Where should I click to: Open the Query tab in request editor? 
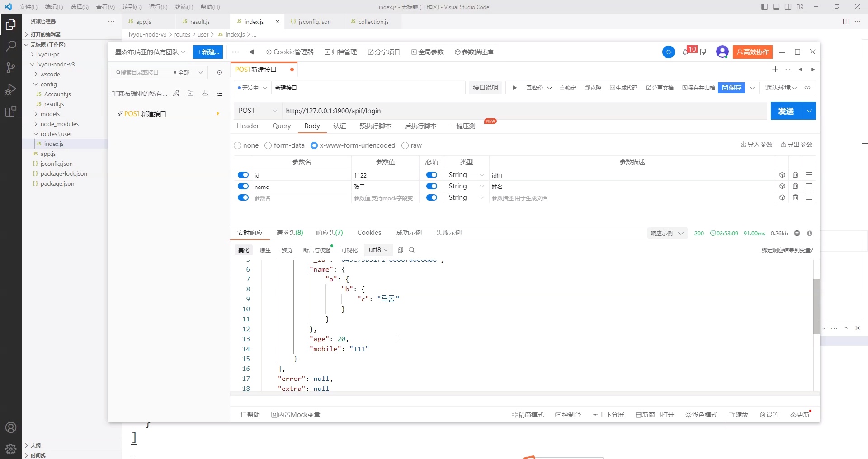pos(282,126)
